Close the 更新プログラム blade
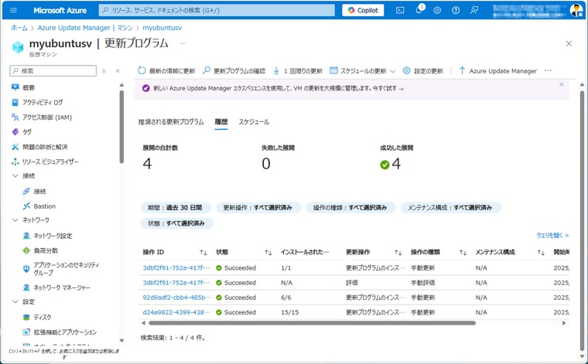Screen dimensions: 588x364 click(x=569, y=43)
